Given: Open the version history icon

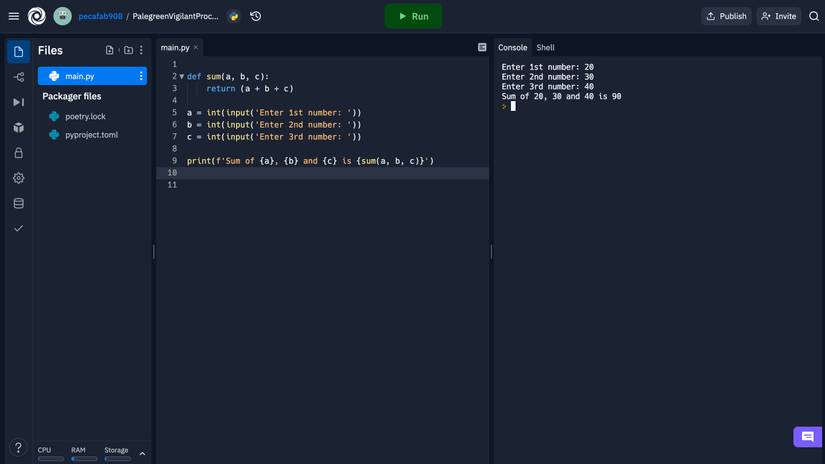Looking at the screenshot, I should 256,16.
